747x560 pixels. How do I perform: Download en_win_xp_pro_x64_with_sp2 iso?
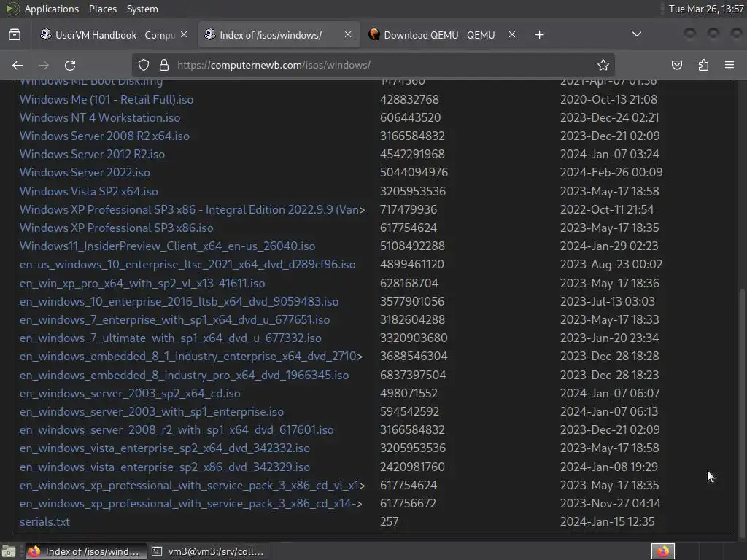tap(142, 284)
